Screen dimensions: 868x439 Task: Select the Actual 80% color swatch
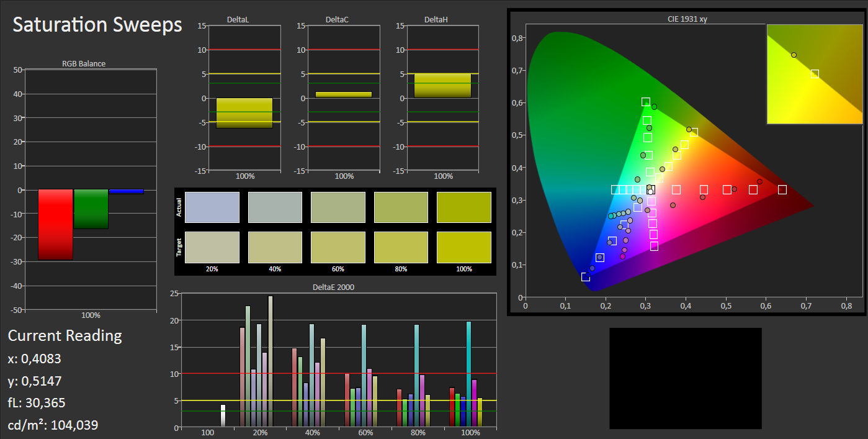point(401,207)
